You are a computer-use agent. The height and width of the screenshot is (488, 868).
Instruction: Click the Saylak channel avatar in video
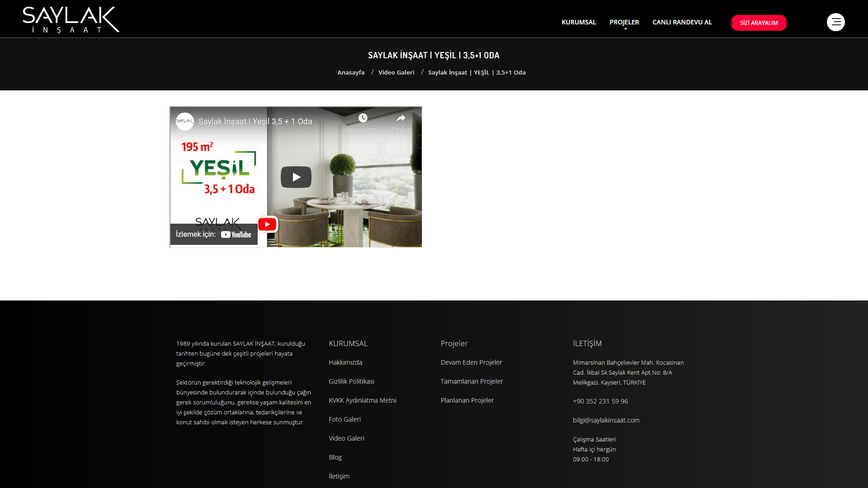(x=184, y=122)
